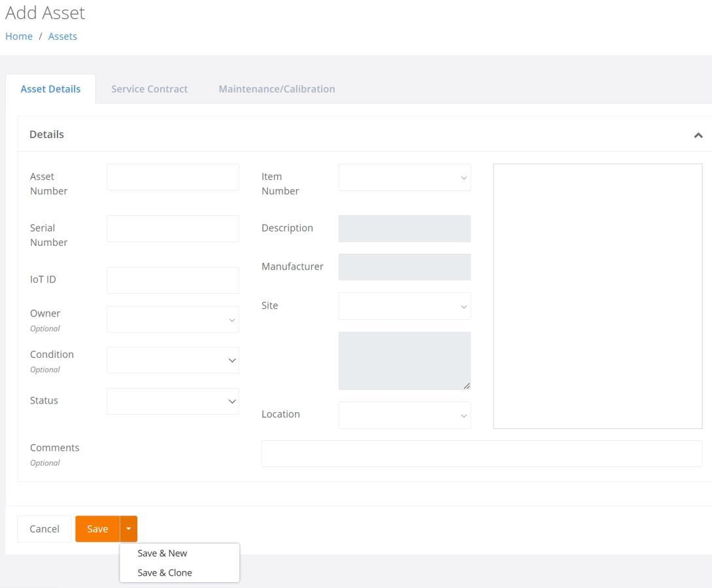The height and width of the screenshot is (588, 712).
Task: Focus the Serial Number input field
Action: pos(173,228)
